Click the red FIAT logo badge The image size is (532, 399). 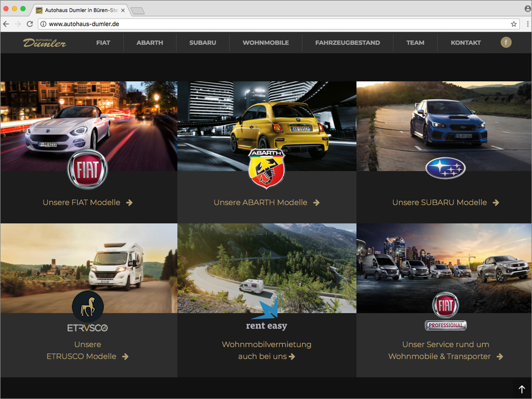click(x=87, y=169)
